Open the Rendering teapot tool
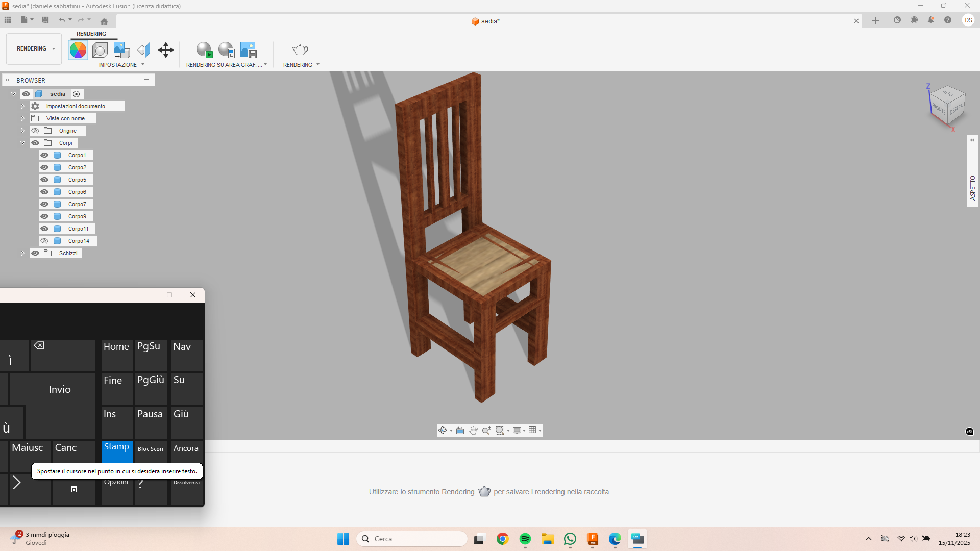The height and width of the screenshot is (551, 980). click(x=300, y=49)
